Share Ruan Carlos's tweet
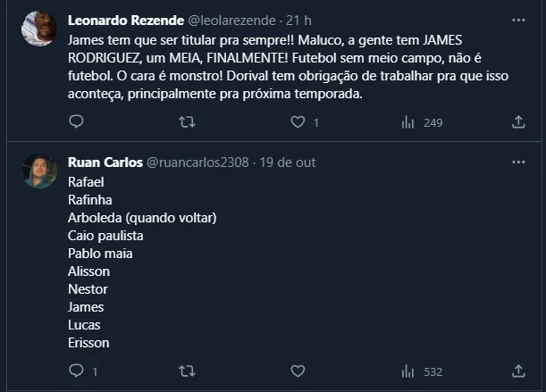546x392 pixels. (518, 370)
